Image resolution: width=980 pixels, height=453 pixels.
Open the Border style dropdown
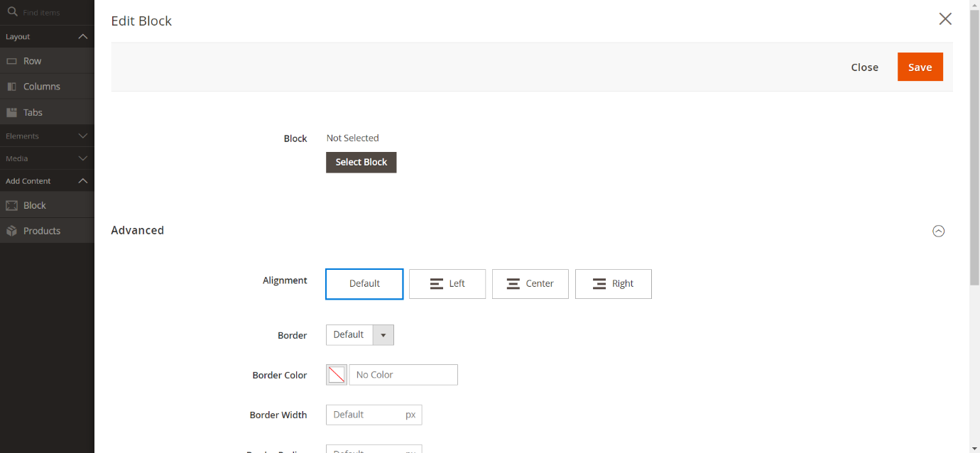coord(360,335)
